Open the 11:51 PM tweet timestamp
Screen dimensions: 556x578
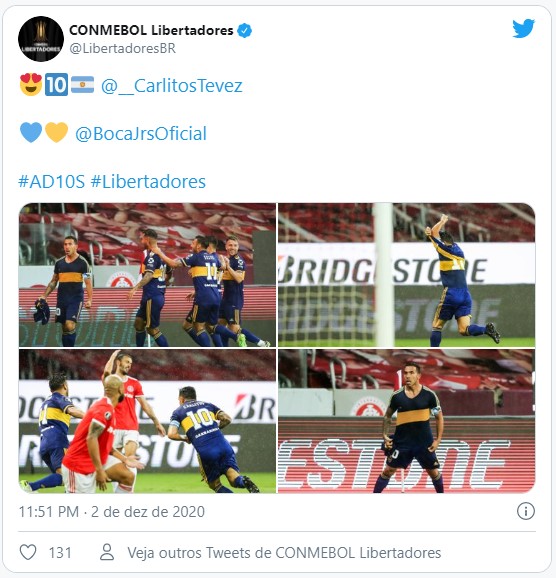[x=112, y=512]
